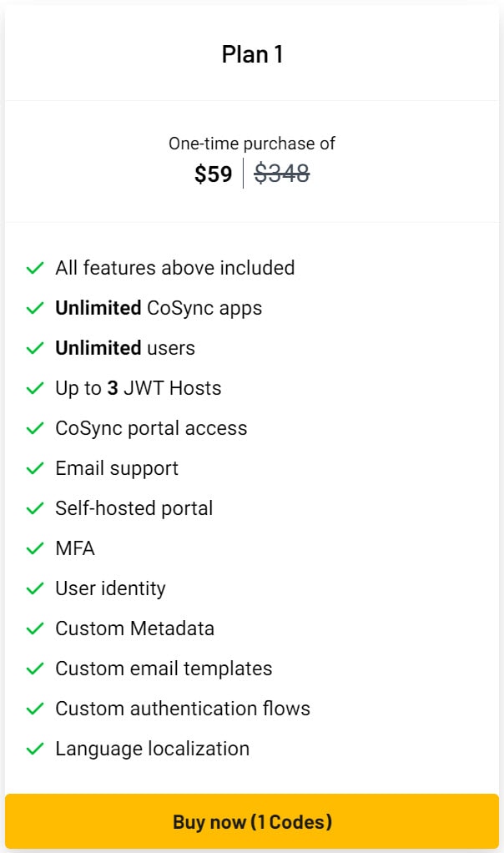This screenshot has height=853, width=504.
Task: Click the checkmark beside All features above included
Action: [35, 268]
